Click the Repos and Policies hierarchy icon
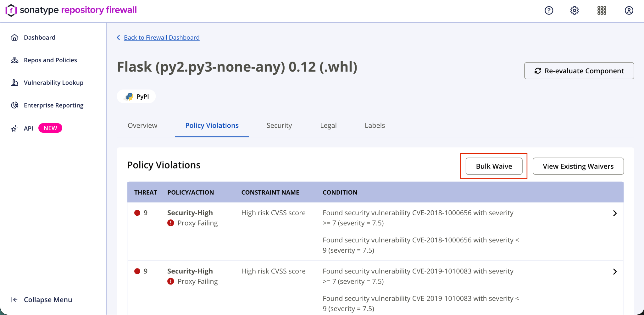 pos(14,60)
